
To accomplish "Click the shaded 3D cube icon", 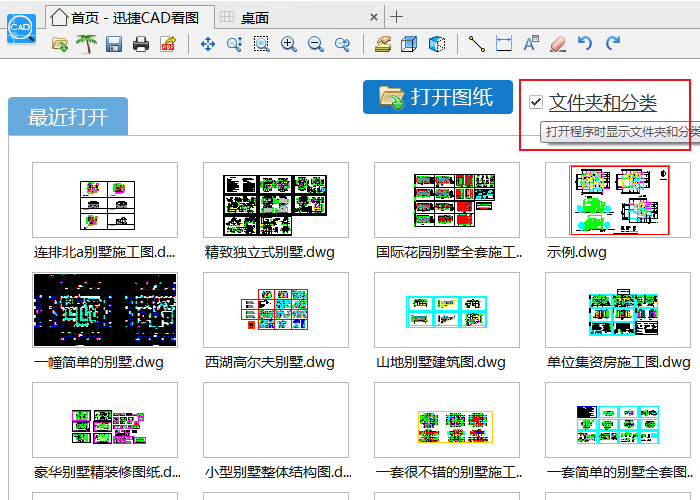I will pyautogui.click(x=437, y=44).
